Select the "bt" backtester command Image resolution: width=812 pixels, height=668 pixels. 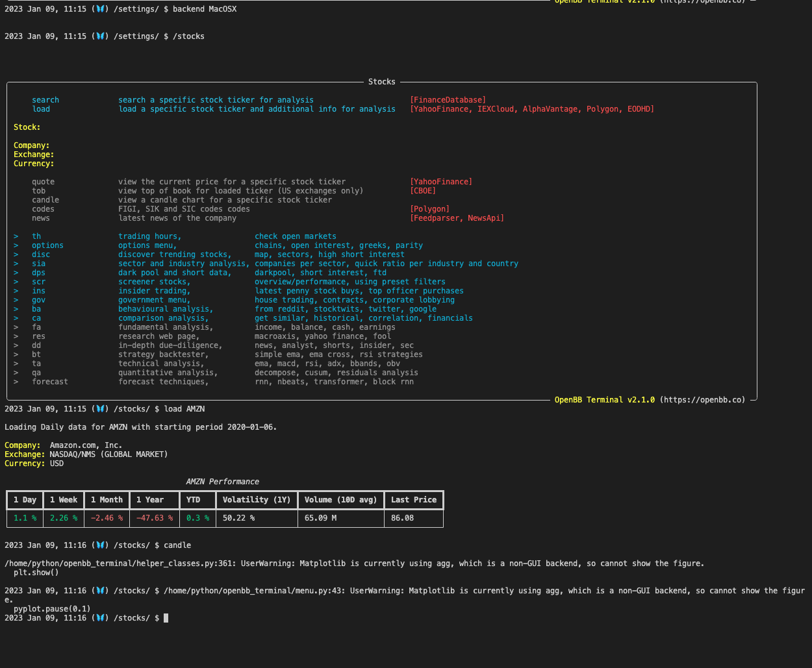coord(36,354)
